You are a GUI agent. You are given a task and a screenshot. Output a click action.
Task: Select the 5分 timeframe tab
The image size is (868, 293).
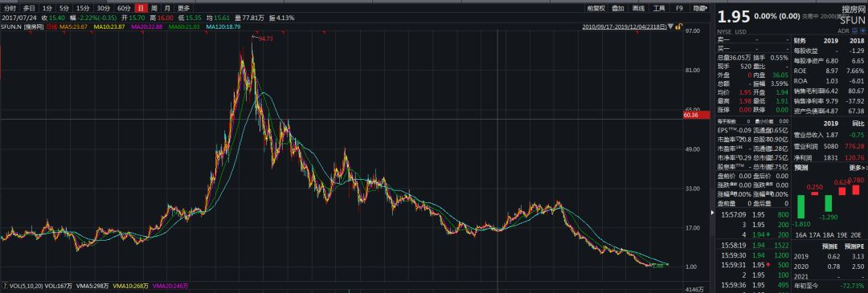(65, 8)
